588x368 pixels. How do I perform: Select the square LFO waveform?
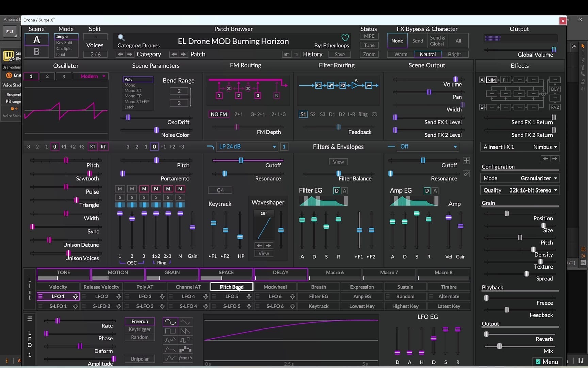click(x=170, y=331)
